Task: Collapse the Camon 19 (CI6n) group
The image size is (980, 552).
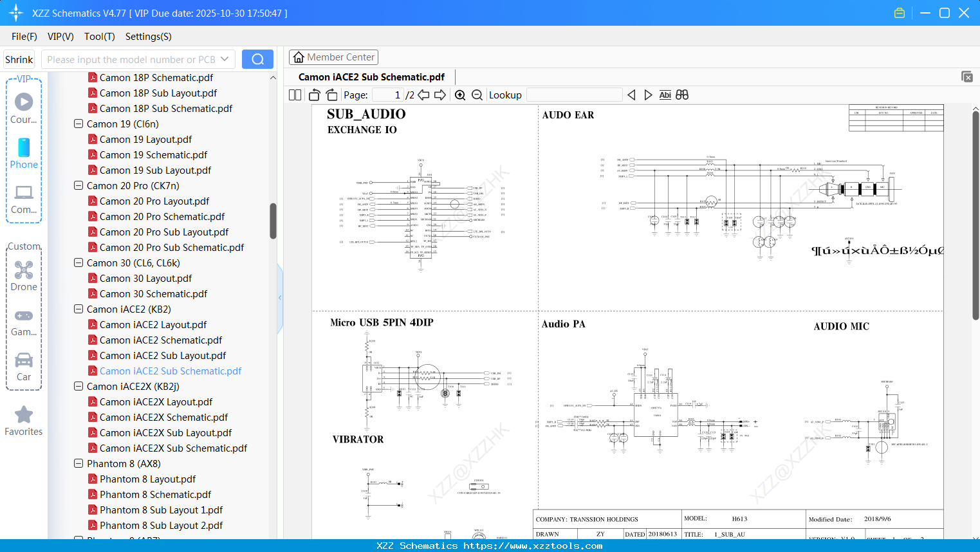Action: 78,124
